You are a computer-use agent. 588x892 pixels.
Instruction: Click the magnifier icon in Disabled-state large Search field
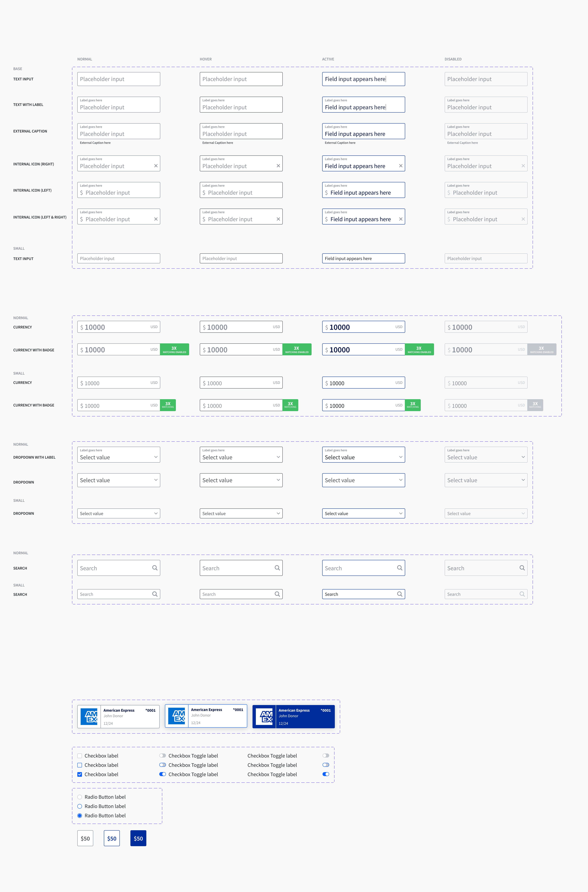(x=522, y=568)
